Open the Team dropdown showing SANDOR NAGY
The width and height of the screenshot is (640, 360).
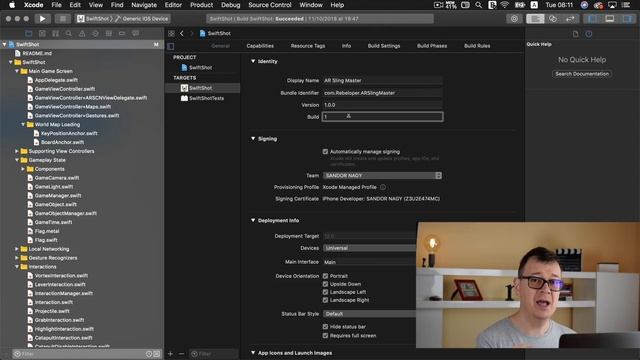point(382,176)
